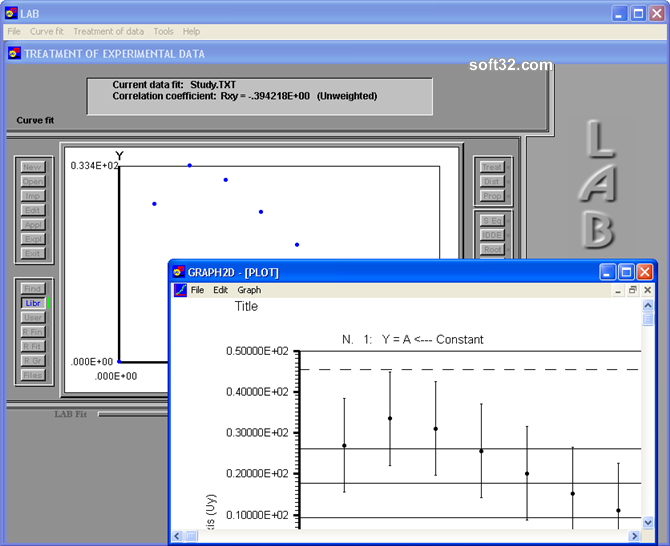Click the New button in left panel
670x546 pixels.
32,167
